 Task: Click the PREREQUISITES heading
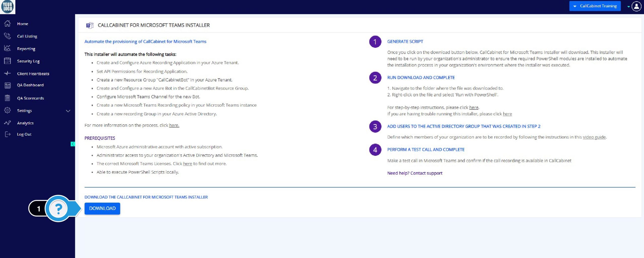(100, 138)
